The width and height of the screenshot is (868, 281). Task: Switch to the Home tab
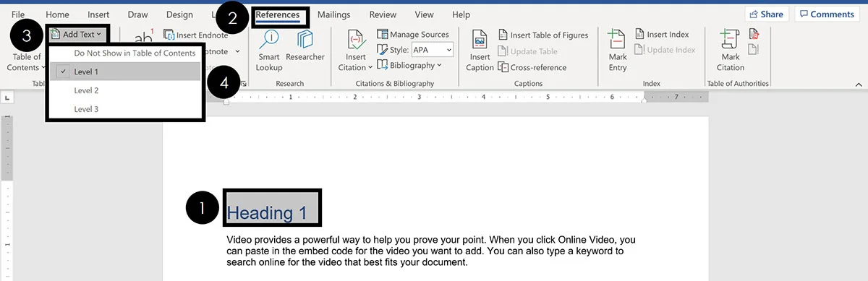tap(57, 14)
